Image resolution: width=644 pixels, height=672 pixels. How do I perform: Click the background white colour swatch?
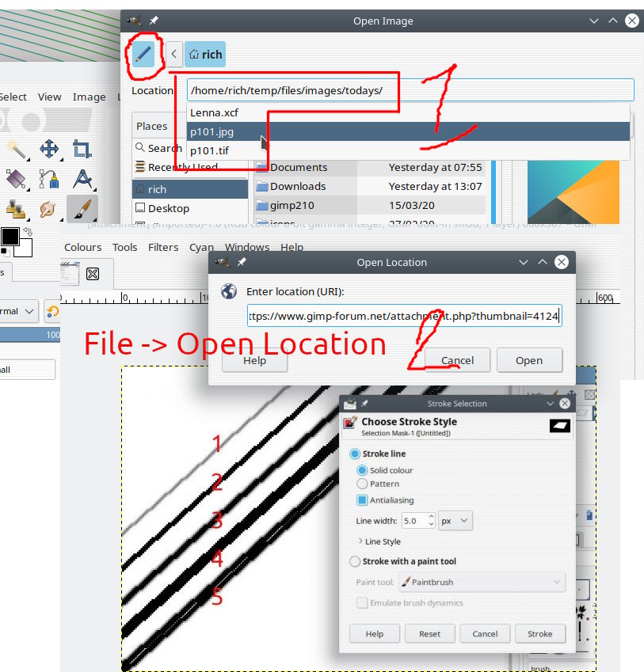[x=25, y=249]
